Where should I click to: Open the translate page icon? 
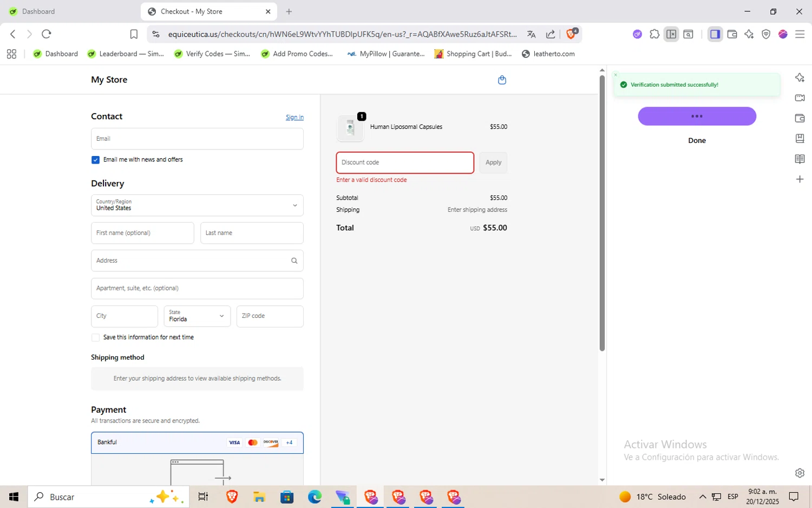tap(532, 34)
